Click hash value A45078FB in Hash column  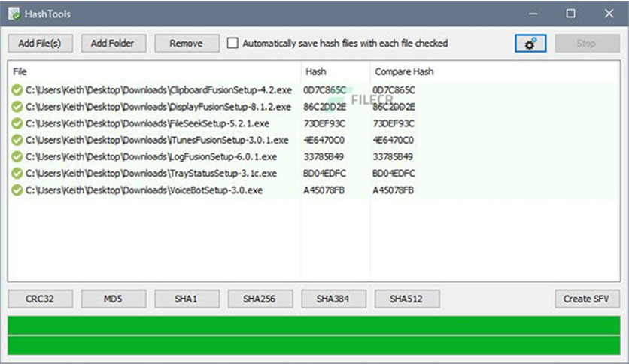pyautogui.click(x=324, y=190)
